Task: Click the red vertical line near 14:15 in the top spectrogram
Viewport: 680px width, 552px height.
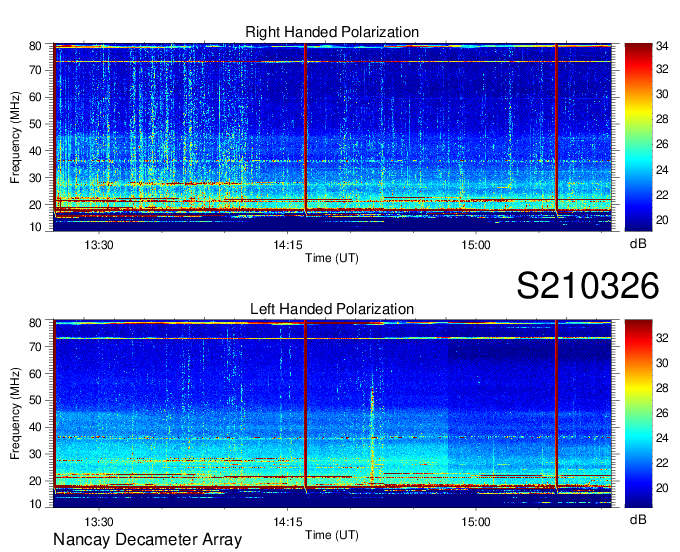Action: (305, 128)
